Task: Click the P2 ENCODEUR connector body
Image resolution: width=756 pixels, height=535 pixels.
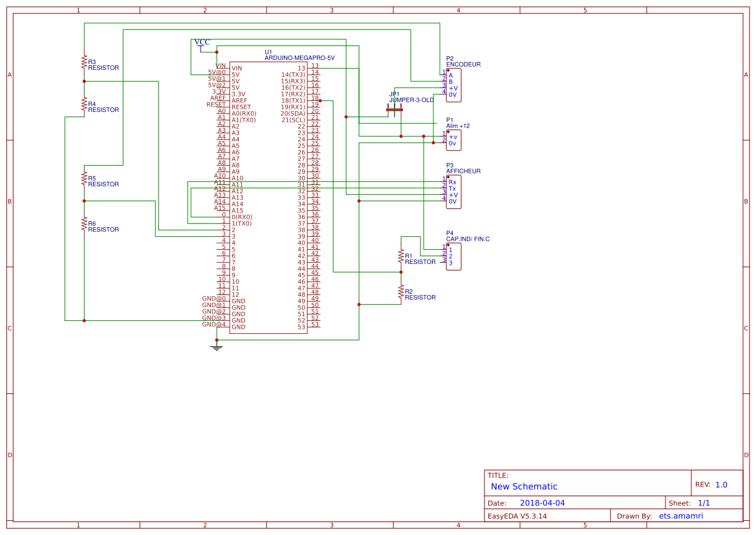Action: [x=454, y=85]
